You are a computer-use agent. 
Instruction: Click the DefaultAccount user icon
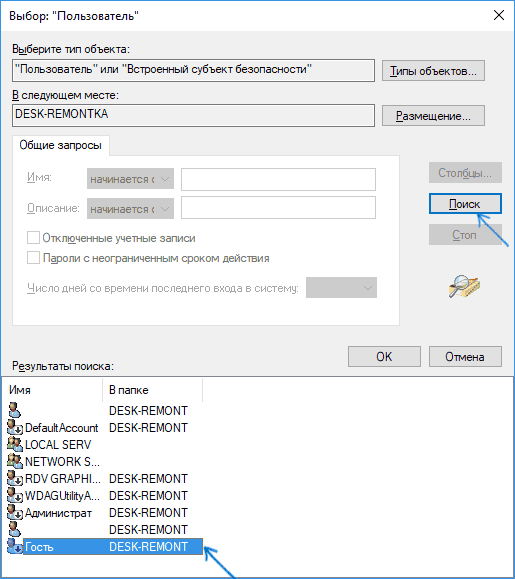point(15,428)
